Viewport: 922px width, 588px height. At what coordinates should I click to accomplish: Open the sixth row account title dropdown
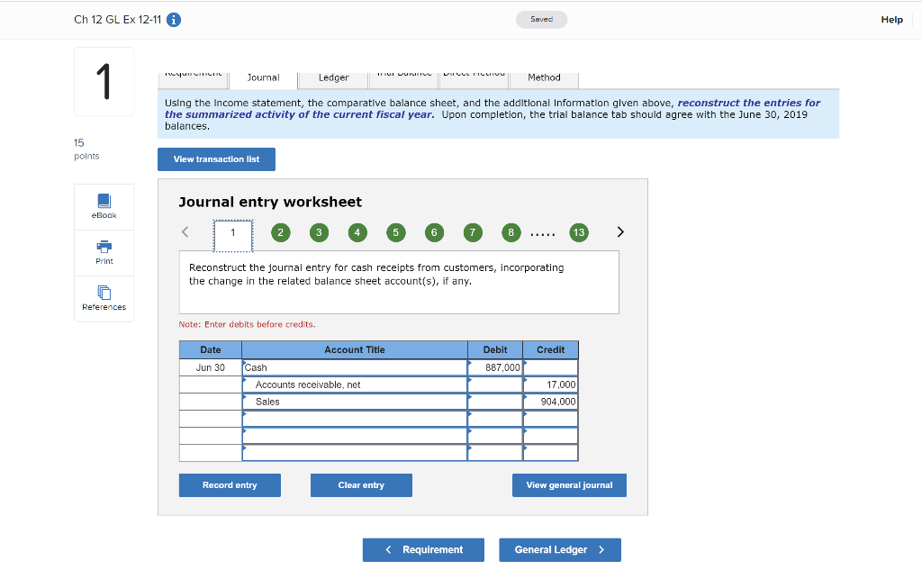tap(355, 453)
